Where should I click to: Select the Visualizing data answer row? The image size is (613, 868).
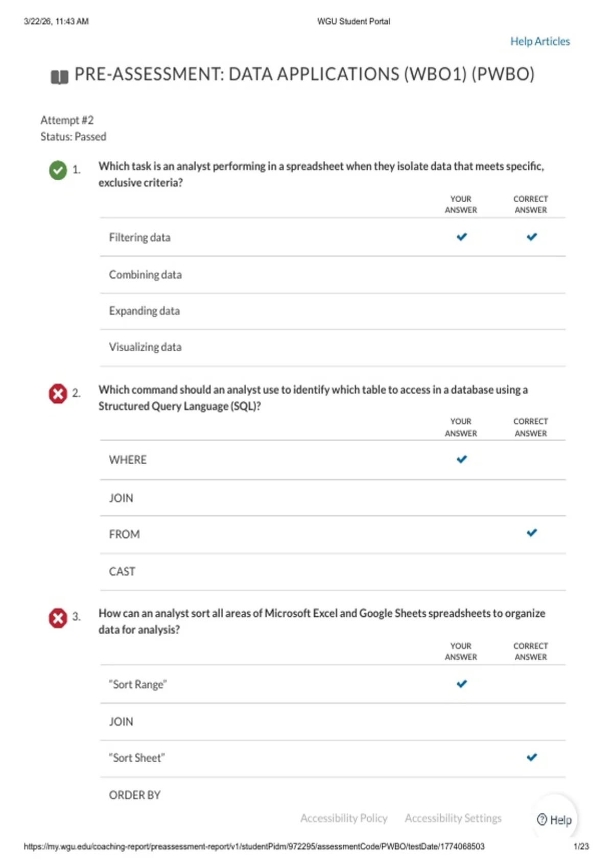point(333,347)
